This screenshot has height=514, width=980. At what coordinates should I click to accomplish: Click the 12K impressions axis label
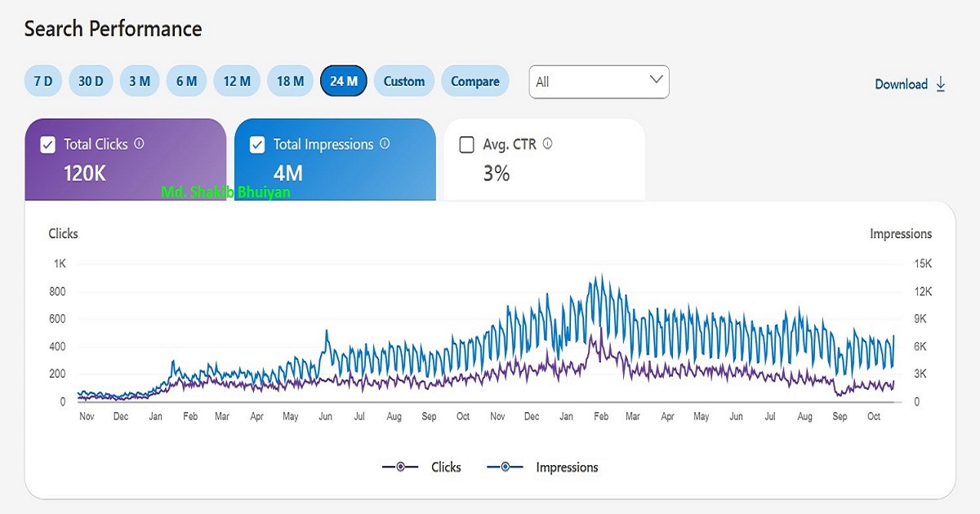click(922, 291)
